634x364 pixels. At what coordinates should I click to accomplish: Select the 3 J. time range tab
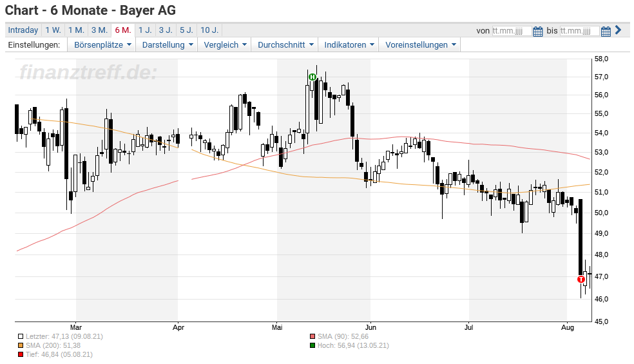click(x=166, y=30)
